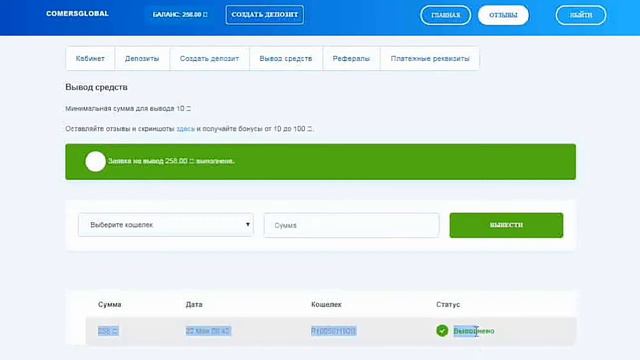Open the Главная page button
640x360 pixels.
(x=445, y=15)
